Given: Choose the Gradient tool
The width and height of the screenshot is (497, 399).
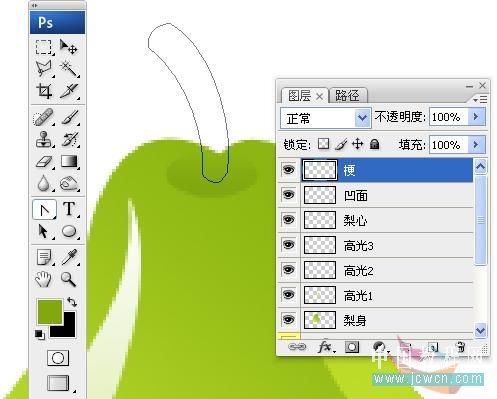Looking at the screenshot, I should tap(69, 162).
